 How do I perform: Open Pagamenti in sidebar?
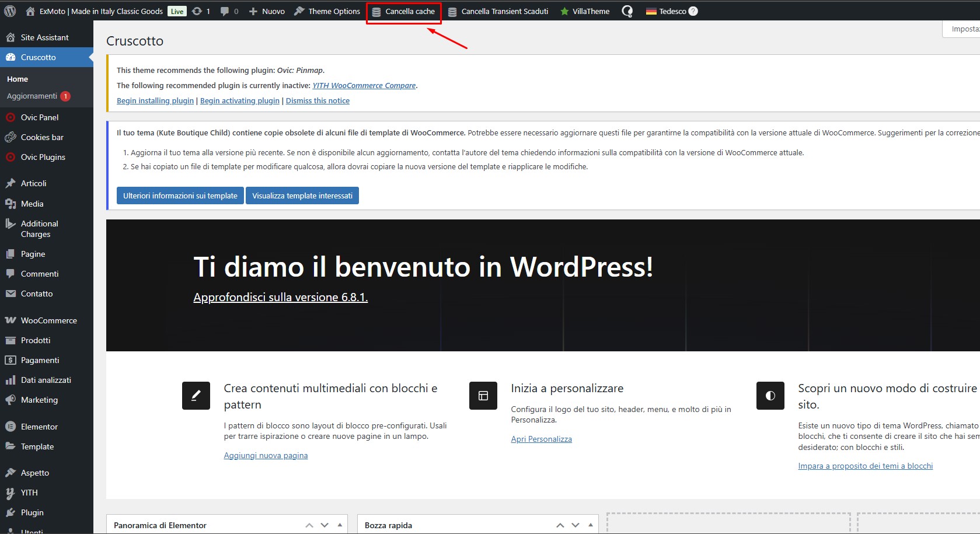click(x=47, y=360)
